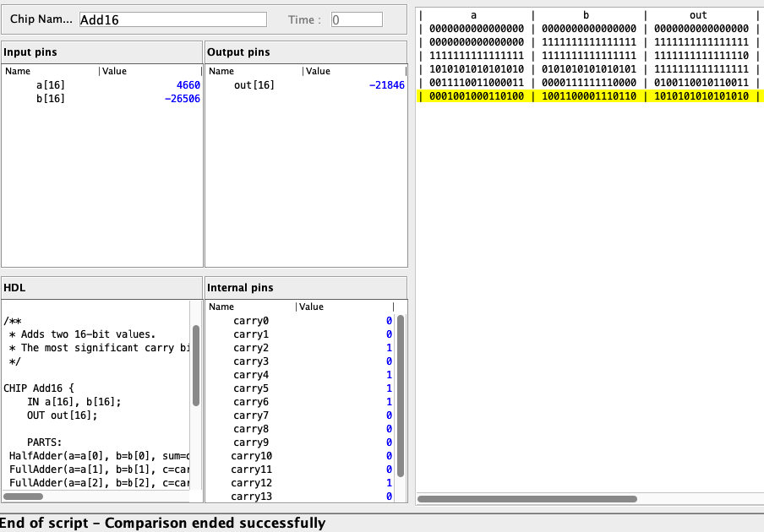Image resolution: width=764 pixels, height=532 pixels.
Task: Select internal pin carry3
Action: [300, 361]
